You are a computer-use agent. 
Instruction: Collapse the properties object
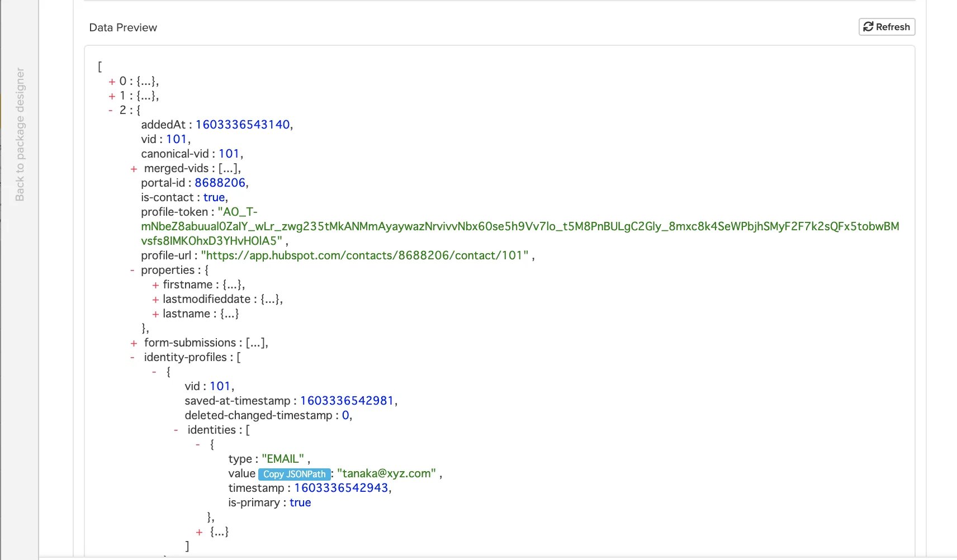[132, 270]
